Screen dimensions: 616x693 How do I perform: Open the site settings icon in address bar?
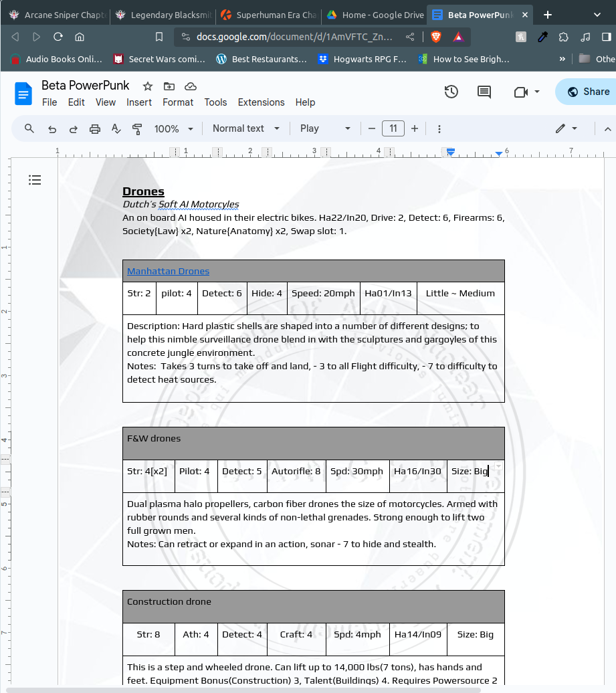[x=186, y=37]
